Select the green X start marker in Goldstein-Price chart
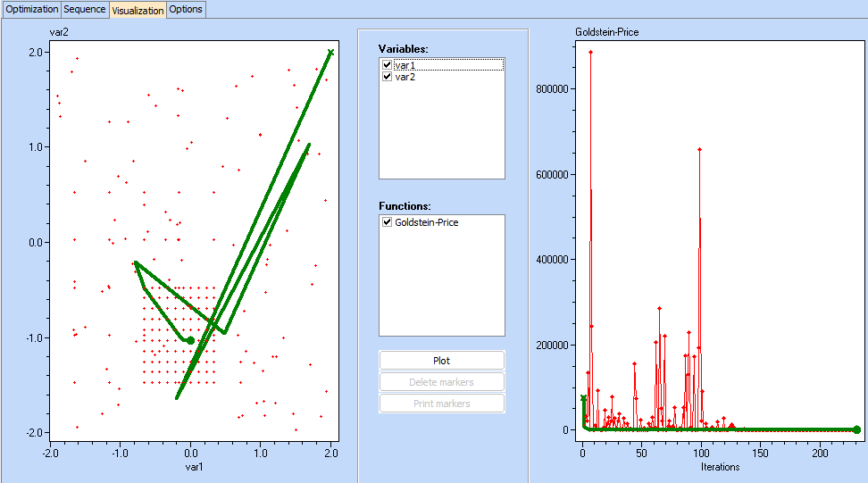The width and height of the screenshot is (868, 483). coord(583,398)
